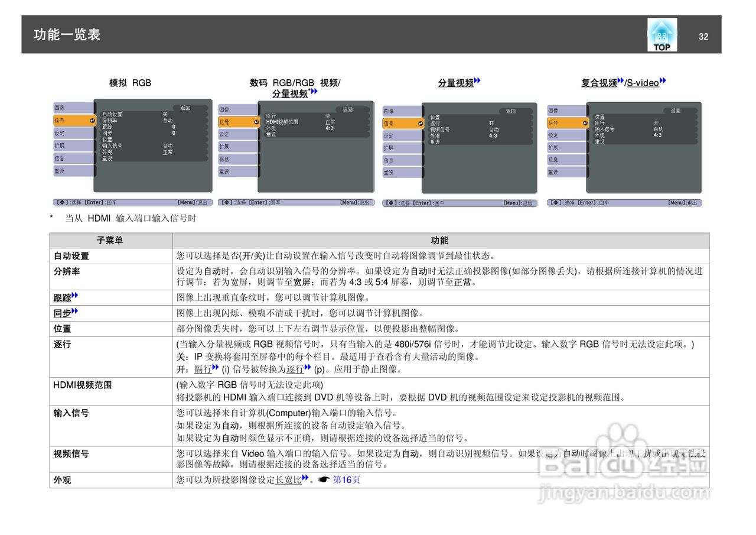
Task: Select highlighted 信号 tab in 数码 RGB menu
Action: [239, 122]
